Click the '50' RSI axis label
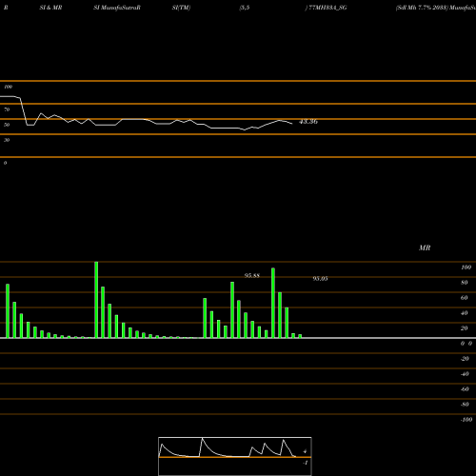 coord(7,125)
